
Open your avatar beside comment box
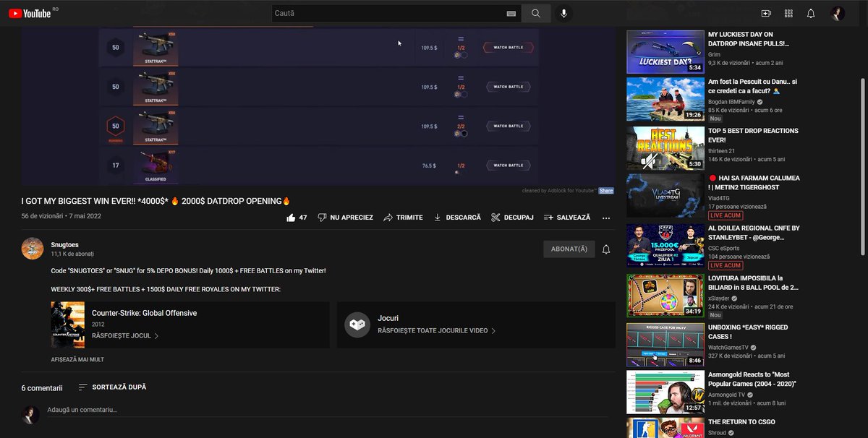click(31, 414)
